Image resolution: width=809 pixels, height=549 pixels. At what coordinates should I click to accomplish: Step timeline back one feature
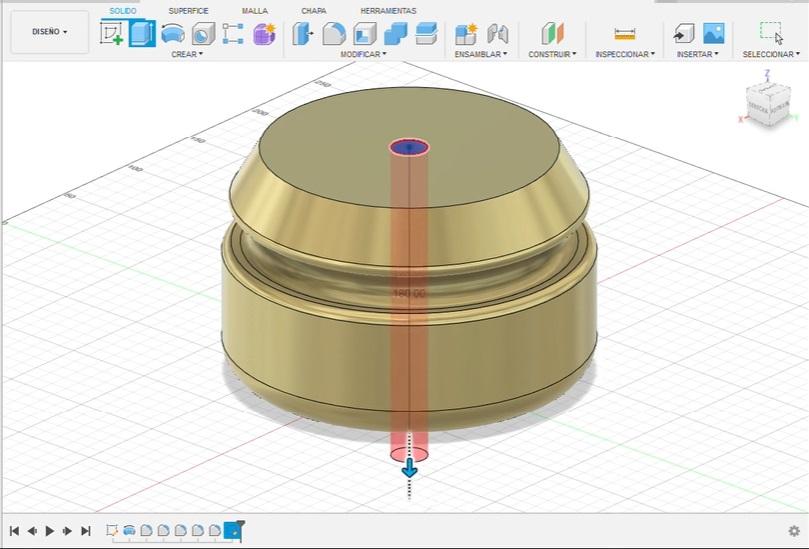click(x=32, y=530)
